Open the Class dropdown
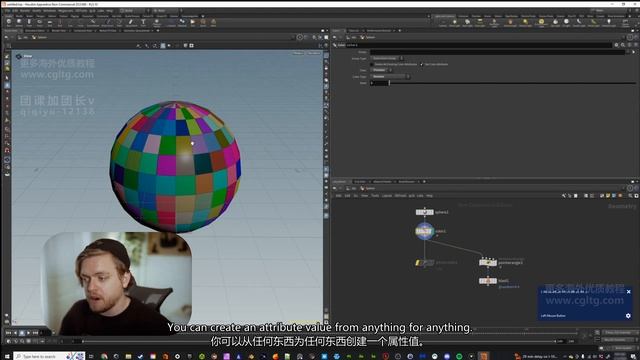The height and width of the screenshot is (360, 640). coord(382,70)
